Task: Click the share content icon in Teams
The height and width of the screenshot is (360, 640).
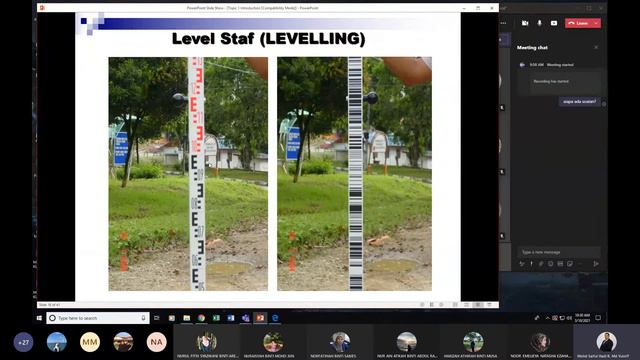Action: click(553, 23)
